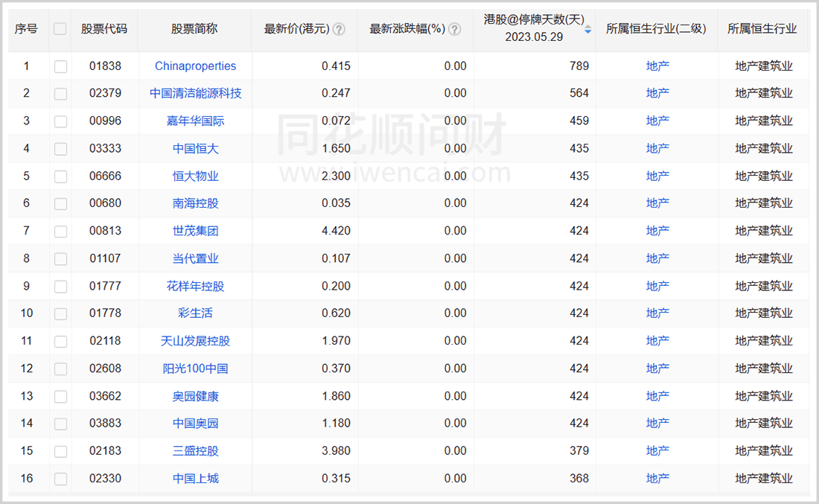Select stock code cell 06666
Viewport: 819px width, 504px height.
click(105, 176)
